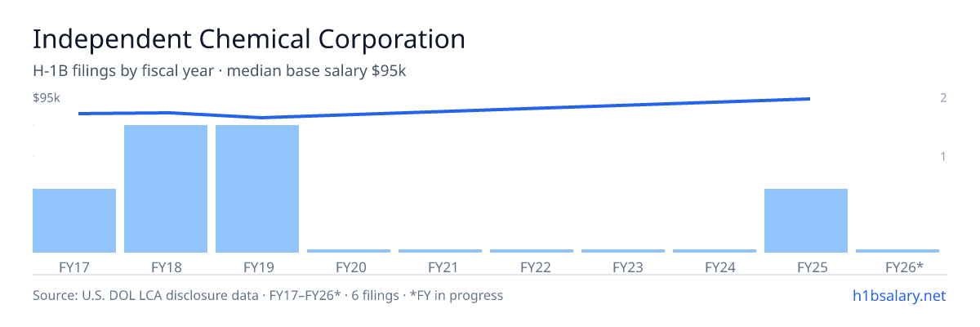Click the small FY26* bar
The width and height of the screenshot is (980, 327).
(x=898, y=251)
